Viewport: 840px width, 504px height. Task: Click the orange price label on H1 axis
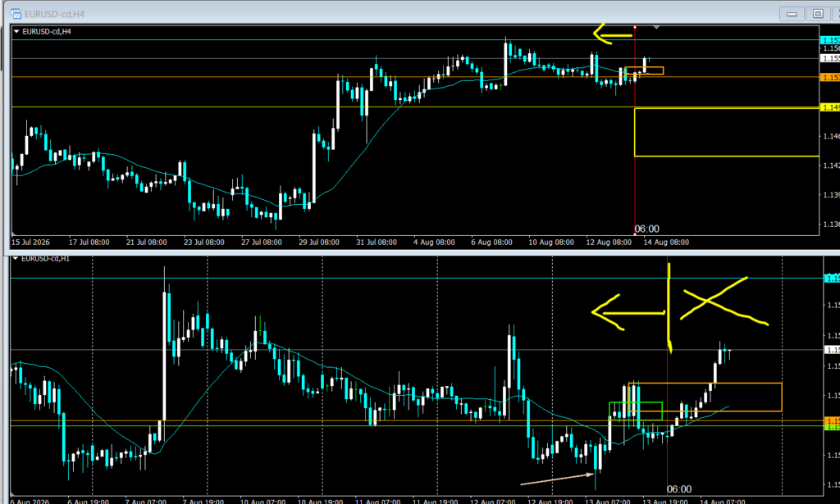click(832, 420)
